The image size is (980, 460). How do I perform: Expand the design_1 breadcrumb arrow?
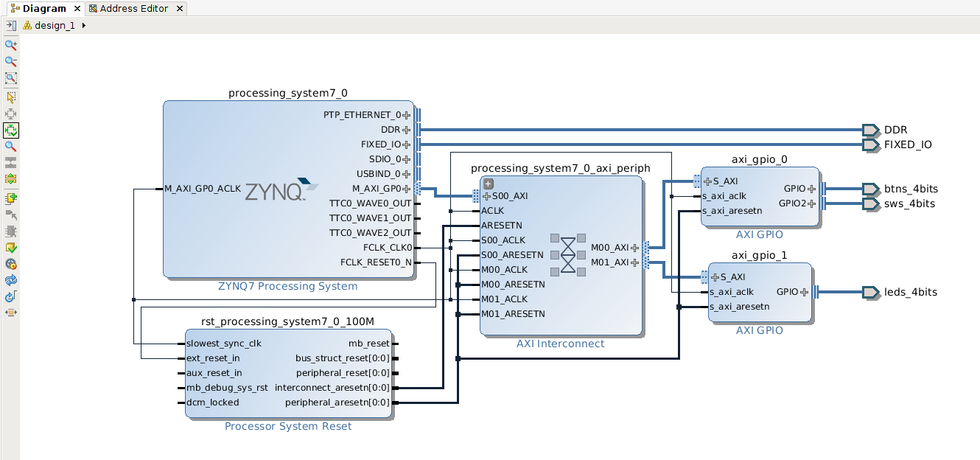83,25
